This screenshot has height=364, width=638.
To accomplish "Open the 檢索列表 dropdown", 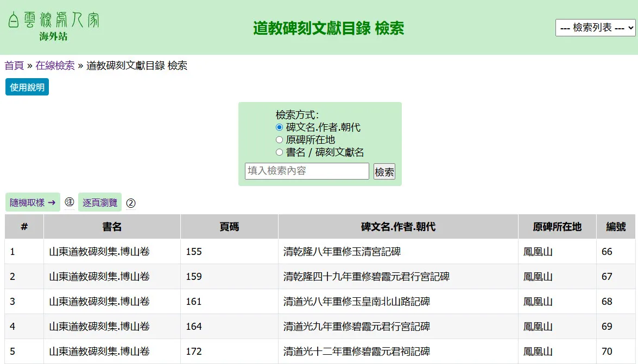I will click(595, 27).
